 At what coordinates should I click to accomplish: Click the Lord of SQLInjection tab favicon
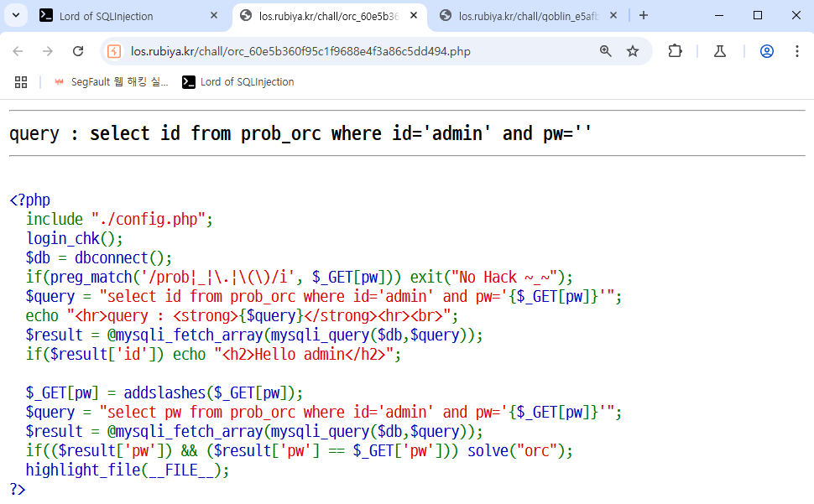(x=46, y=16)
